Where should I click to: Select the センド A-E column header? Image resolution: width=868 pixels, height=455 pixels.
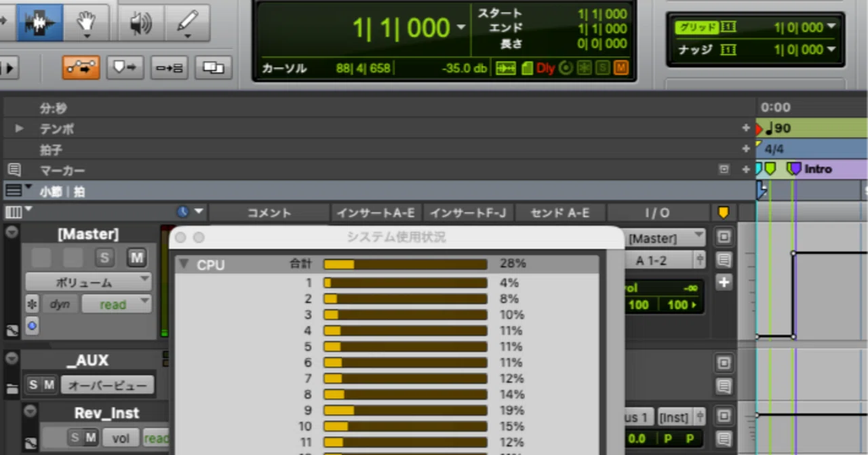tap(560, 212)
